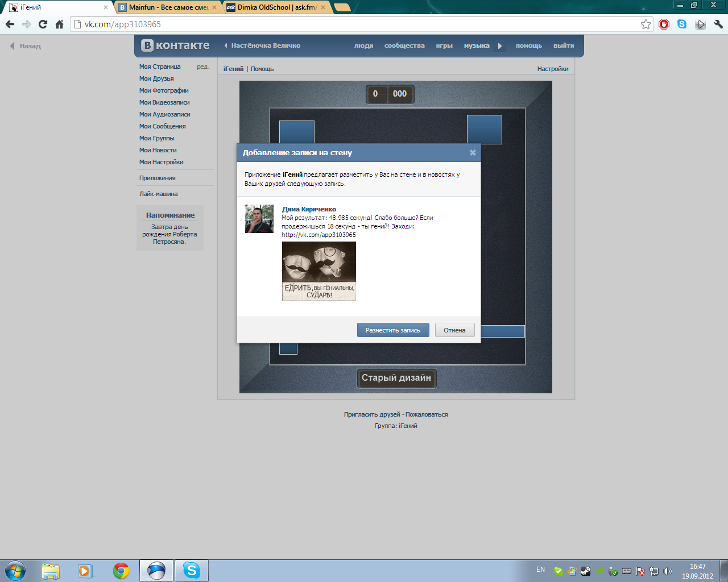Click the Старый дизайн button

[396, 378]
